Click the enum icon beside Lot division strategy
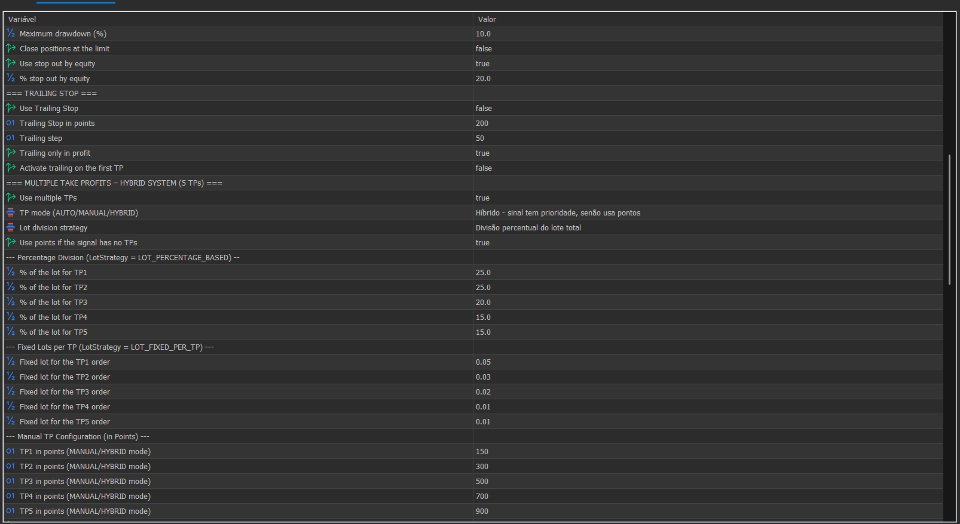960x524 pixels. tap(10, 228)
